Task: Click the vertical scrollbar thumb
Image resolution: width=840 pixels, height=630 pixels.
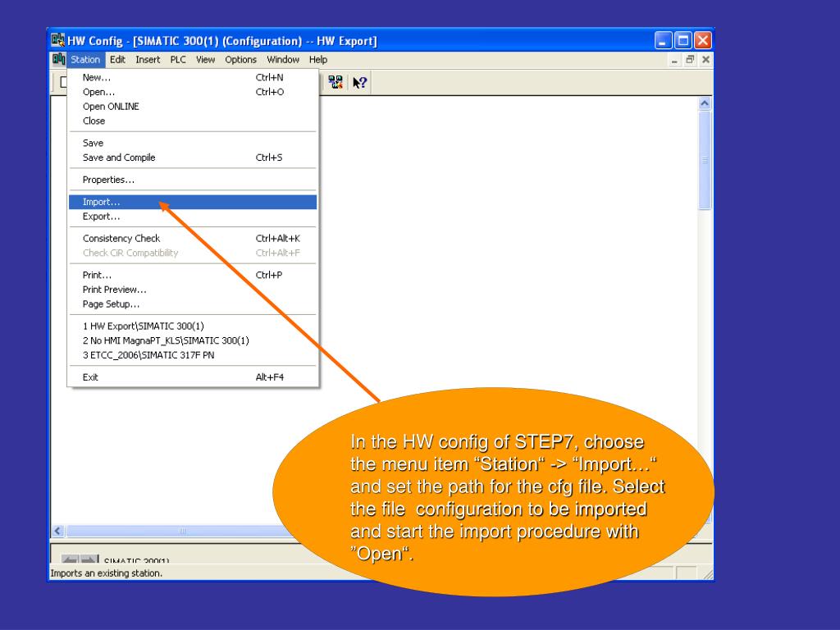Action: [x=705, y=160]
